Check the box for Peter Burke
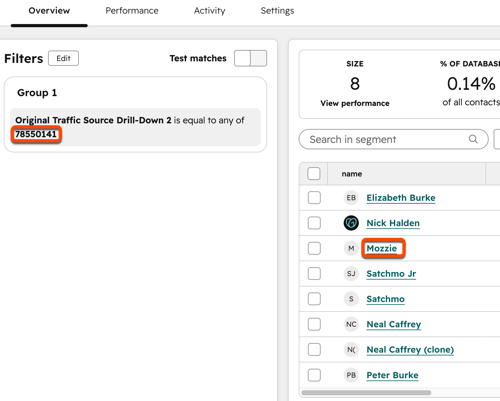 pos(314,375)
